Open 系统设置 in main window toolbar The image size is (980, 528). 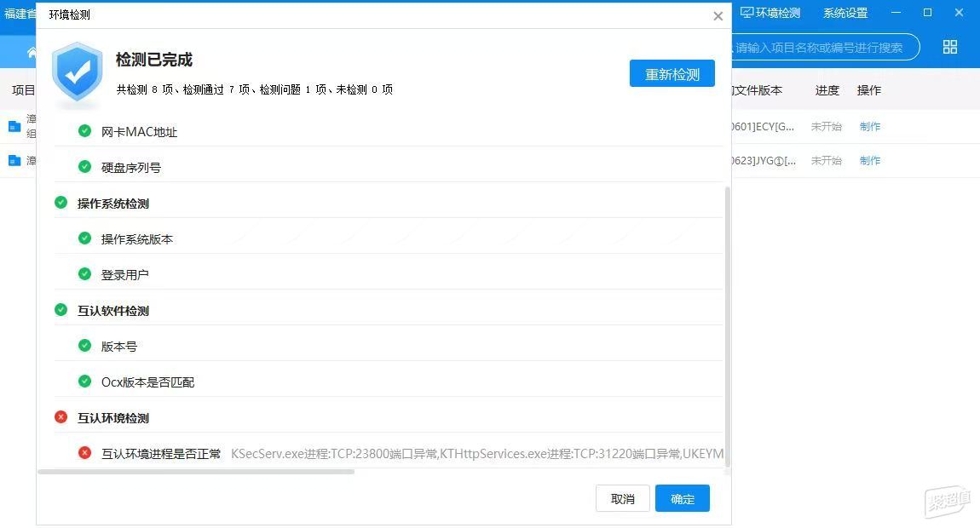(845, 13)
